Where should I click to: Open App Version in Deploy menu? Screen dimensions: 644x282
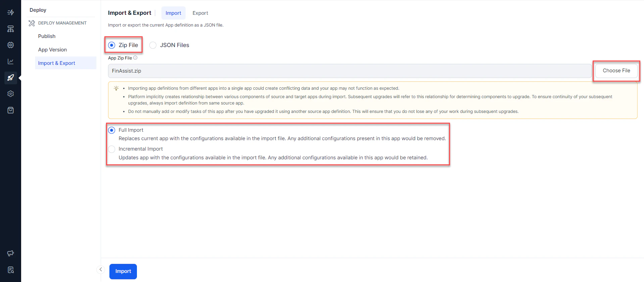click(52, 50)
